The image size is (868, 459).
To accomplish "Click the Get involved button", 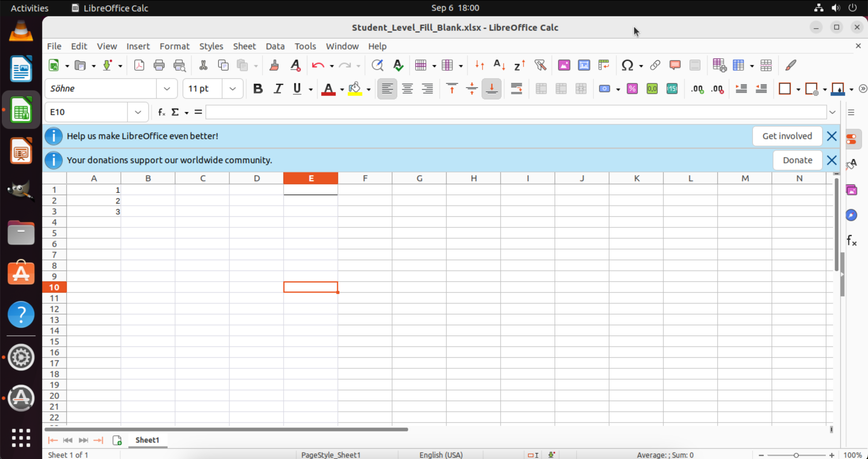I will [x=787, y=136].
